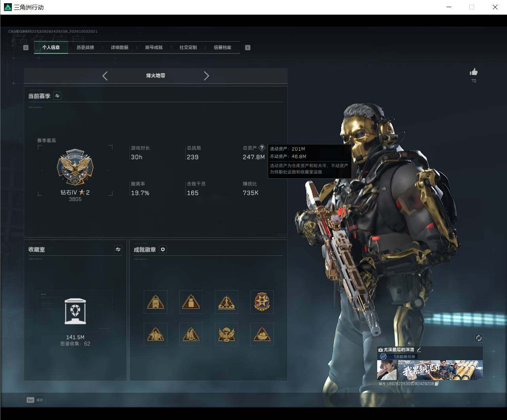
Task: Switch to the 历史战绩 tab
Action: 85,48
